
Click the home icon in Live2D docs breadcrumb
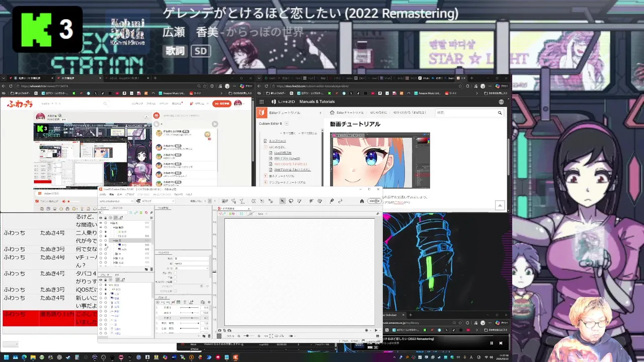coord(332,113)
